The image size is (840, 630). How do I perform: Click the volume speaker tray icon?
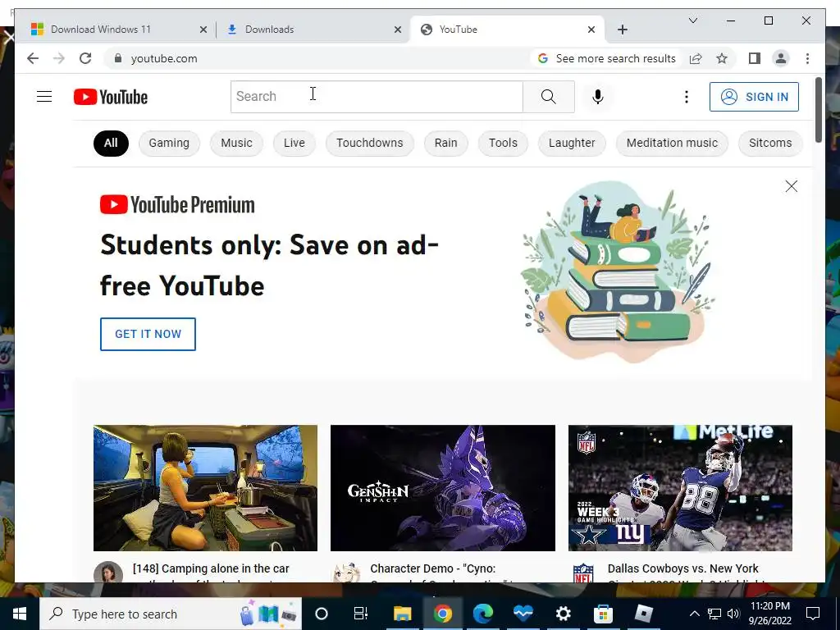(733, 614)
